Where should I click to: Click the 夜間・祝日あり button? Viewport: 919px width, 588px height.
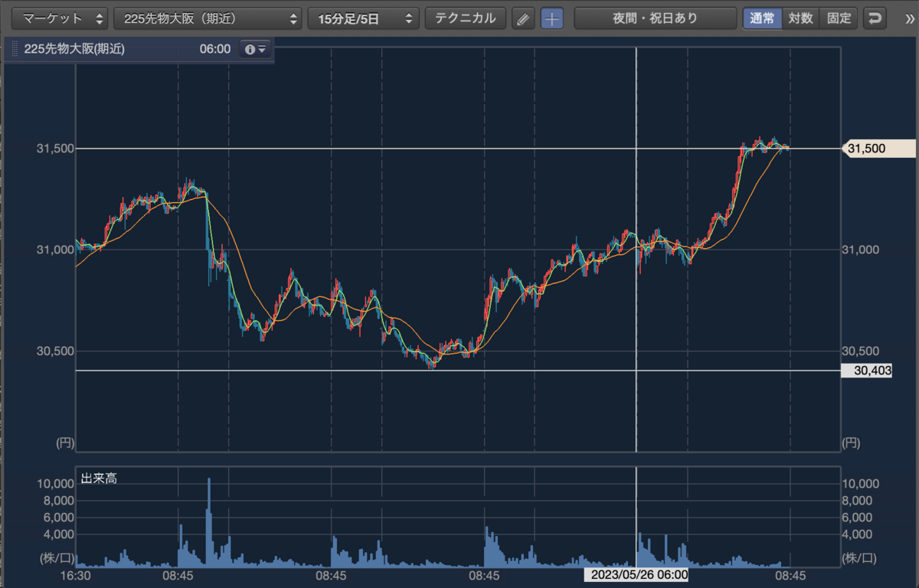point(655,18)
